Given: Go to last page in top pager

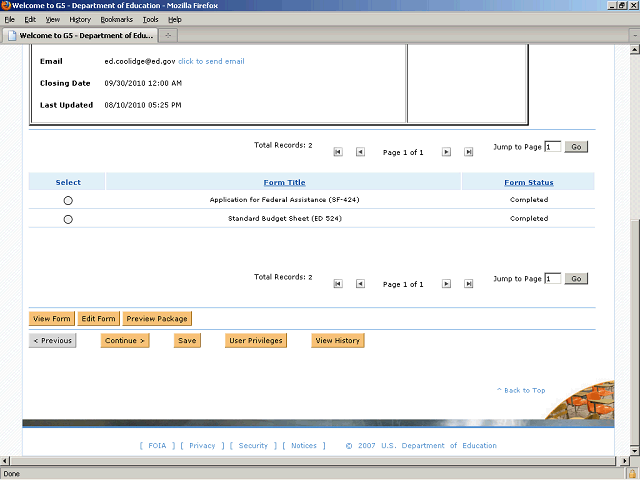Looking at the screenshot, I should [469, 152].
